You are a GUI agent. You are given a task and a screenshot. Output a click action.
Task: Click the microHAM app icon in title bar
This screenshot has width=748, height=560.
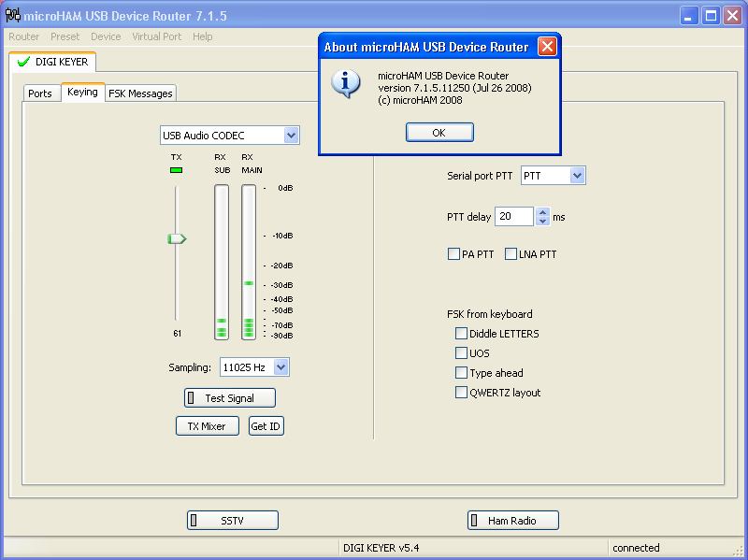coord(12,15)
